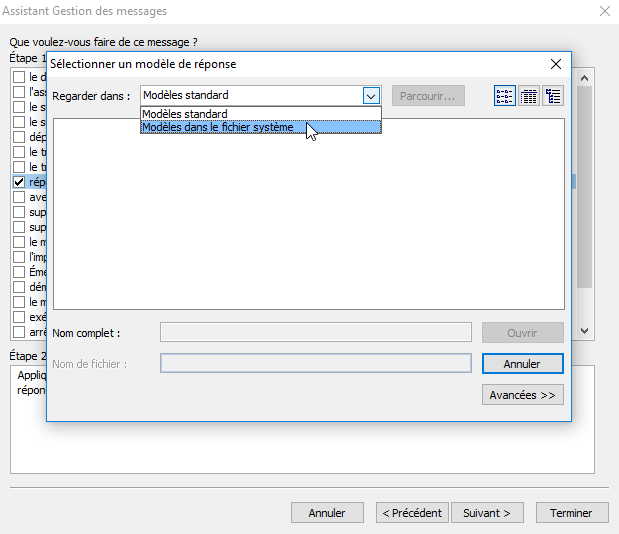Tick the 'ave' action checkbox
This screenshot has width=619, height=534.
19,197
